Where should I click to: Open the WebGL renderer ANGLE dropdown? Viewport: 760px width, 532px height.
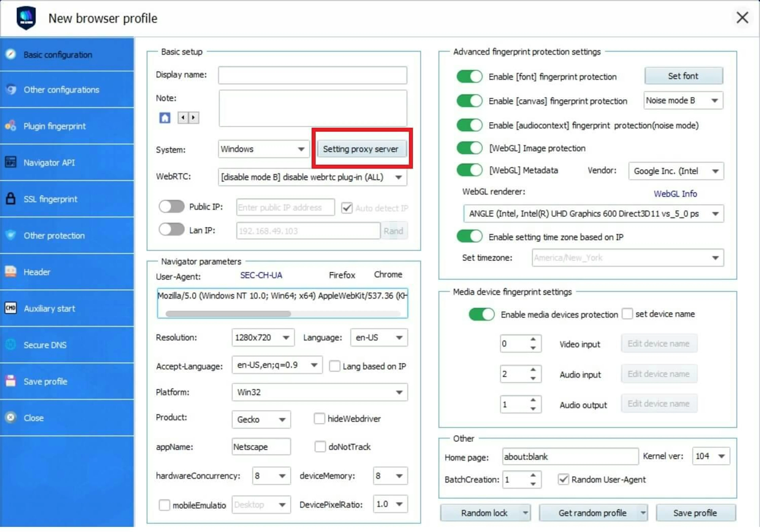[x=594, y=214]
